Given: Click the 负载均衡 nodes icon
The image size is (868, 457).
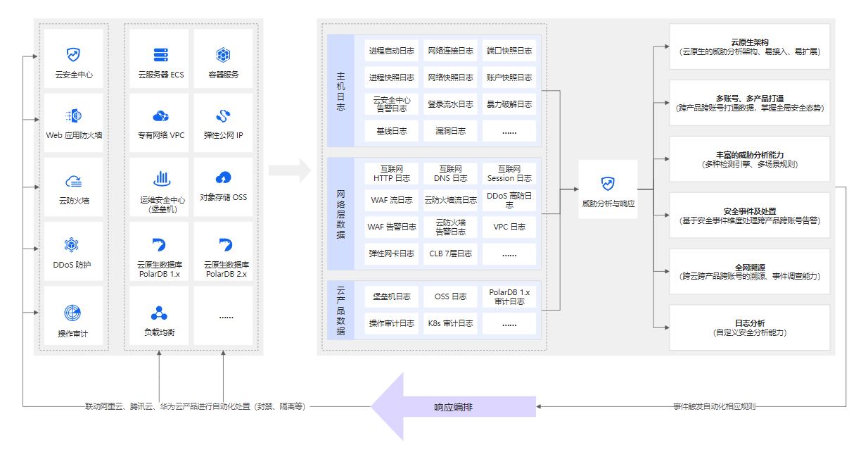Looking at the screenshot, I should pyautogui.click(x=160, y=313).
